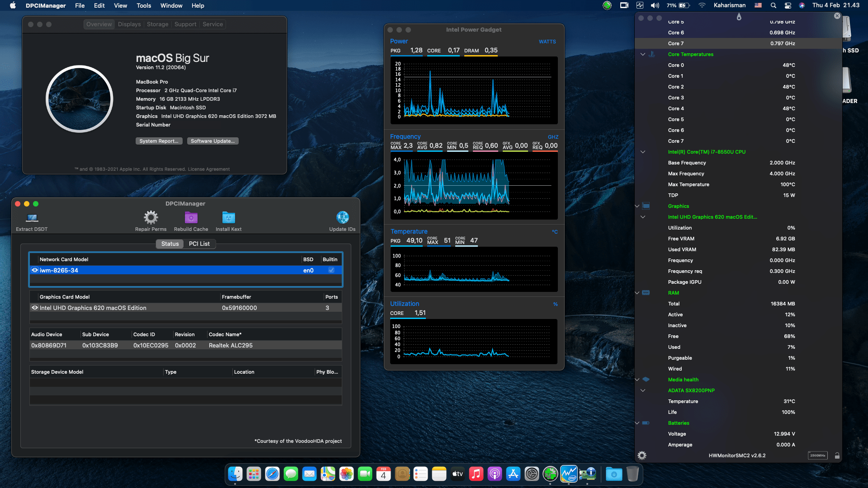
Task: Collapse the Batteries section
Action: pos(637,423)
